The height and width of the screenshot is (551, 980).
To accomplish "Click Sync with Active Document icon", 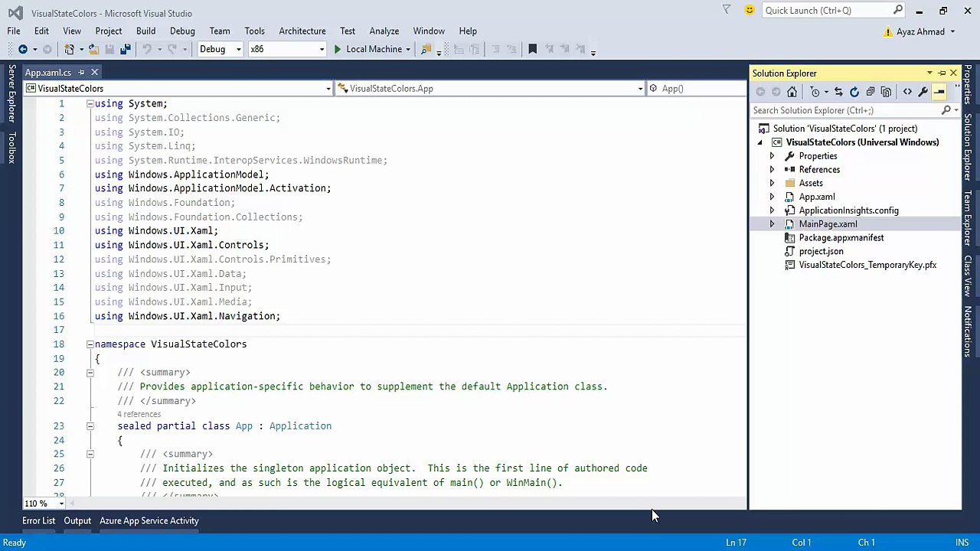I will tap(838, 92).
